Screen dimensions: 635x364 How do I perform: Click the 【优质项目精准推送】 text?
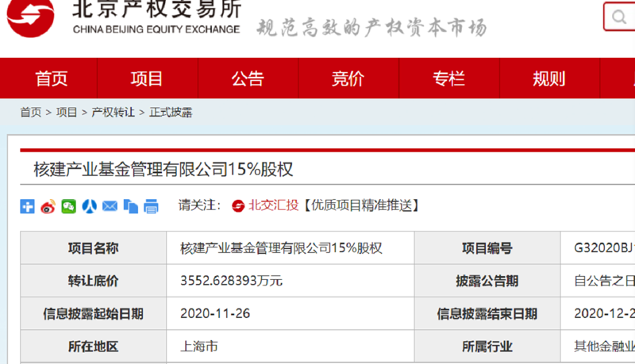362,205
